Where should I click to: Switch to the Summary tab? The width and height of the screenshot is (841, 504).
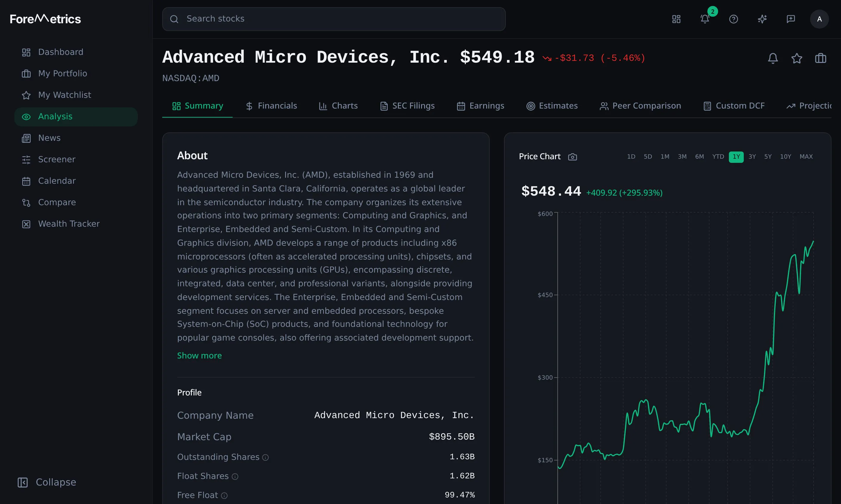[x=197, y=106]
